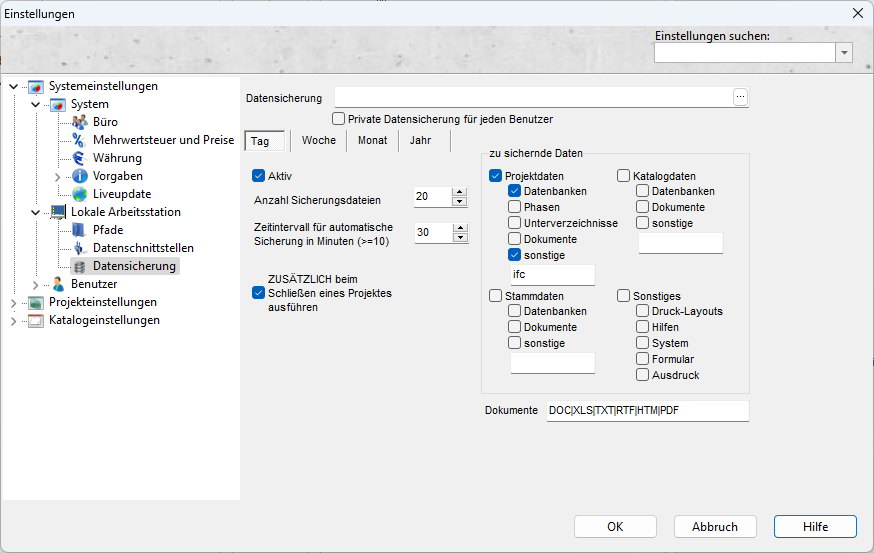Disable the Aktiv checkbox
Screen dimensions: 874x553
point(259,175)
